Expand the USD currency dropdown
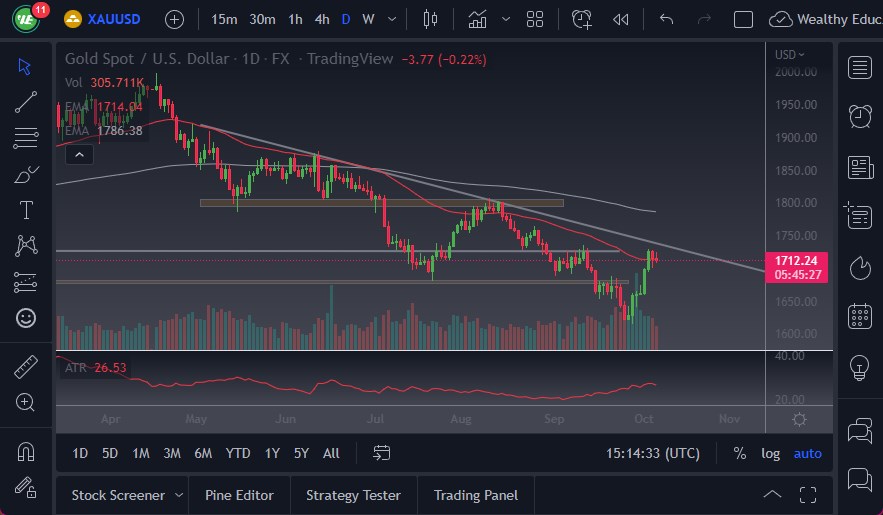883x515 pixels. (x=789, y=54)
